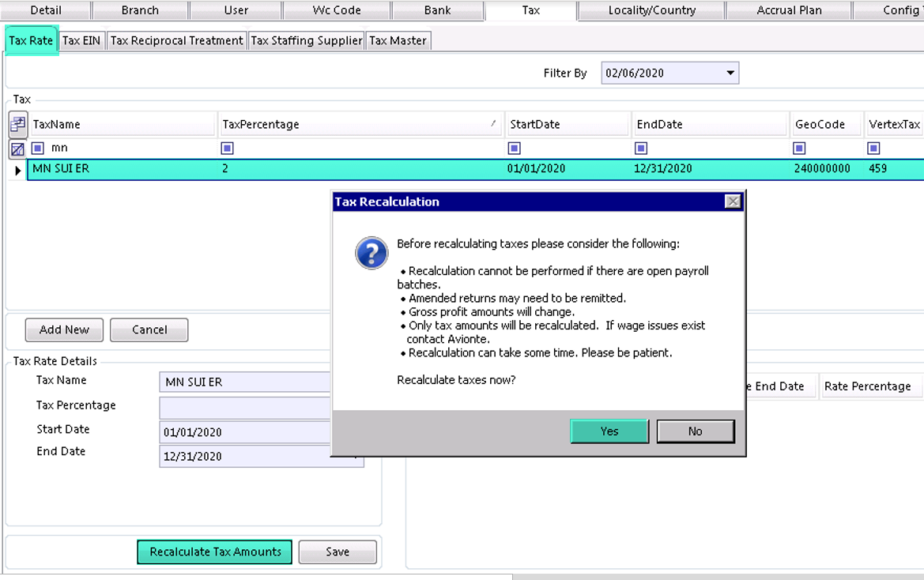Open the Accrual Plan tab

[789, 10]
